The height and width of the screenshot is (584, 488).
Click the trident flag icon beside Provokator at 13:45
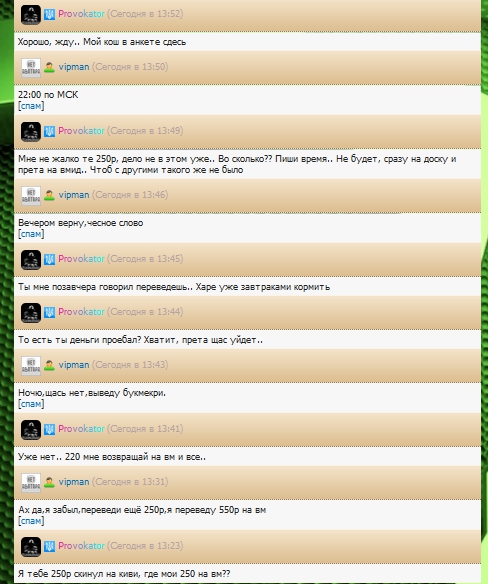tap(50, 260)
